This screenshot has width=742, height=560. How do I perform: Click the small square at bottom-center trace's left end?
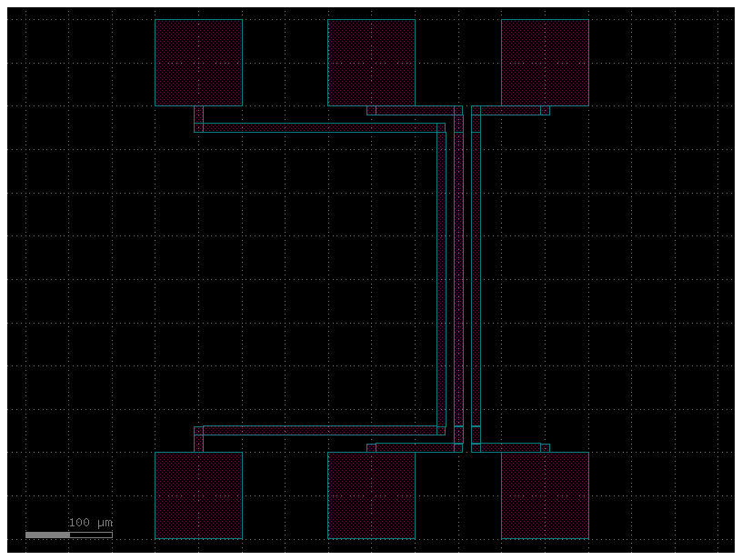(371, 447)
